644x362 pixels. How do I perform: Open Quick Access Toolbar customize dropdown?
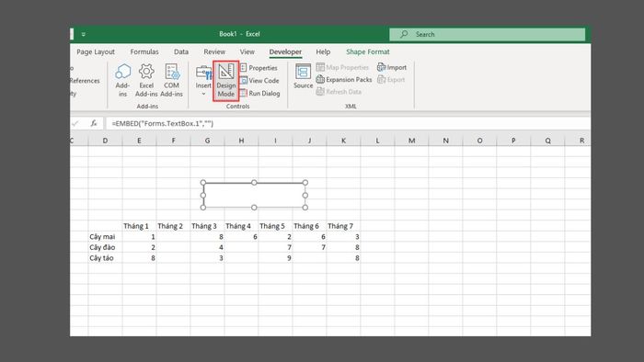[x=84, y=34]
